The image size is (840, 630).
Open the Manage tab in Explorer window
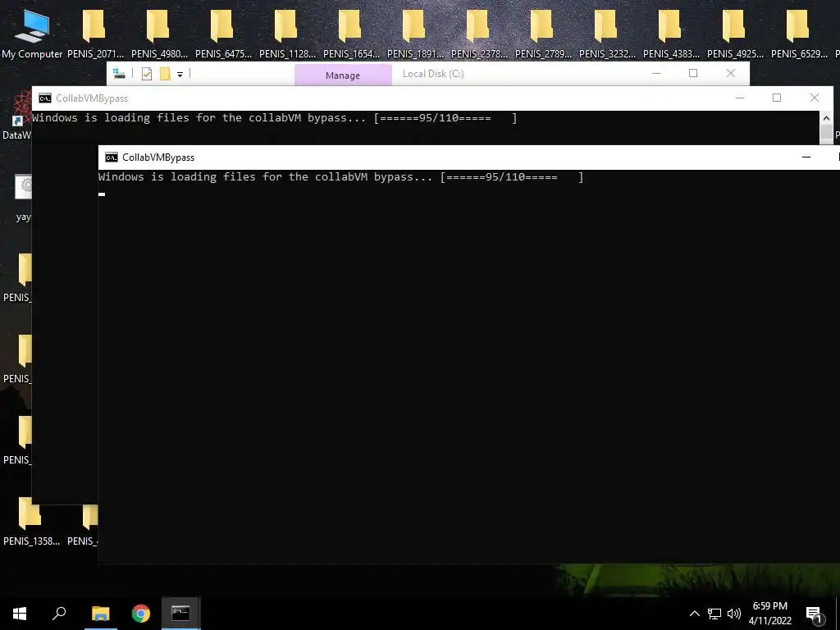point(343,75)
